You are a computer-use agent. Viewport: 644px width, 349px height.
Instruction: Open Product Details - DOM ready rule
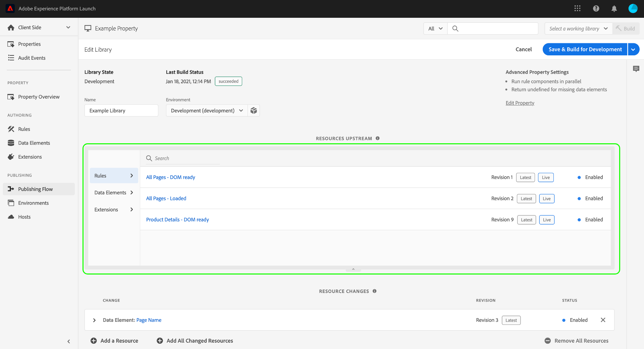[x=177, y=219]
